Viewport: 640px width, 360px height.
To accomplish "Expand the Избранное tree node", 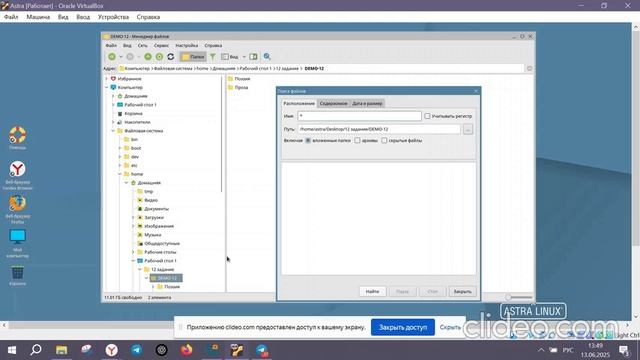I will pyautogui.click(x=107, y=79).
